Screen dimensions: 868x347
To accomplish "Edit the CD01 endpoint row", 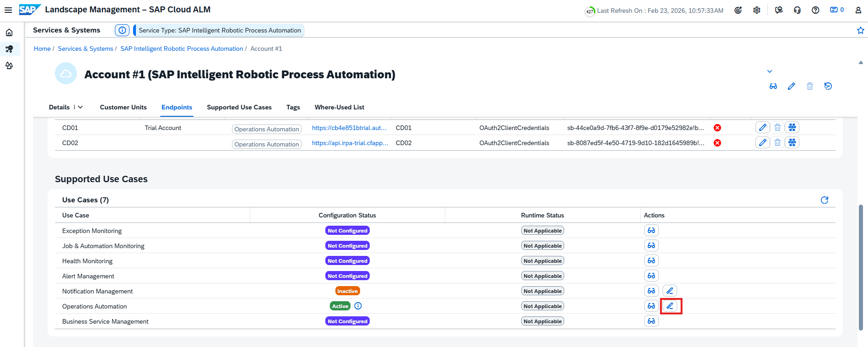I will coord(762,128).
